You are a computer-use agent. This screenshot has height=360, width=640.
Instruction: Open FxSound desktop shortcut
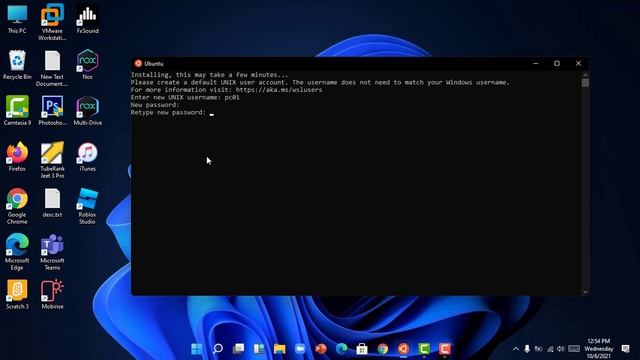87,19
